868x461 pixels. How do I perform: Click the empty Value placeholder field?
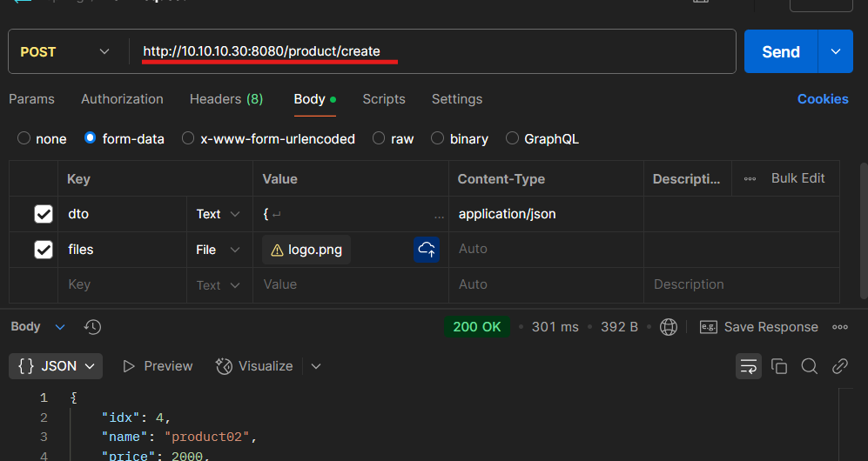[350, 284]
